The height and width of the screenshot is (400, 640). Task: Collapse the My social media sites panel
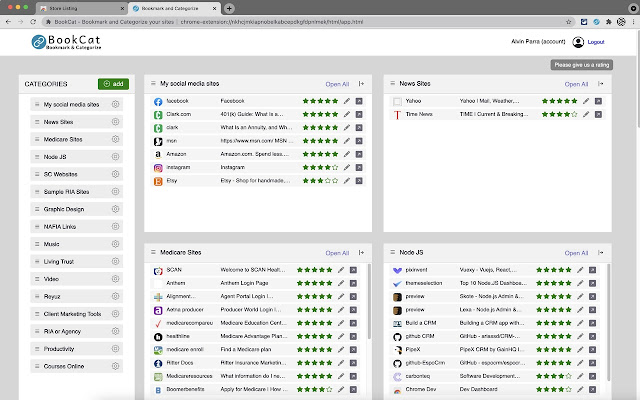pos(361,84)
